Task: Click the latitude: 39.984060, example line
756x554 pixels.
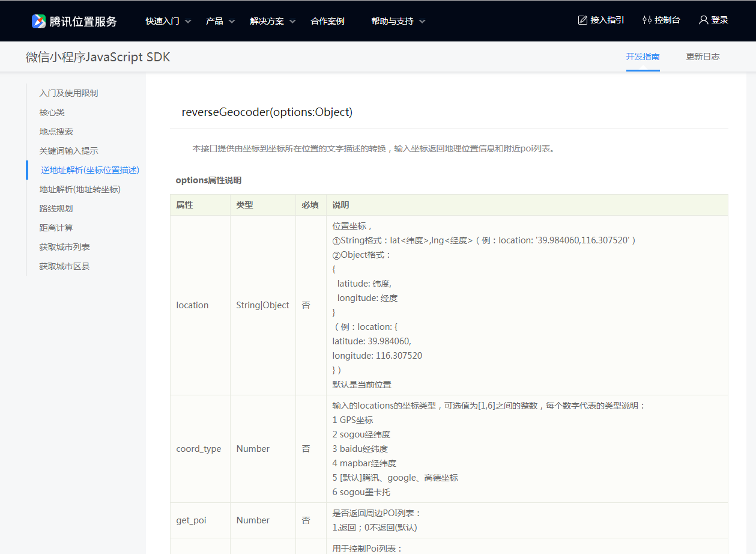Action: click(372, 341)
